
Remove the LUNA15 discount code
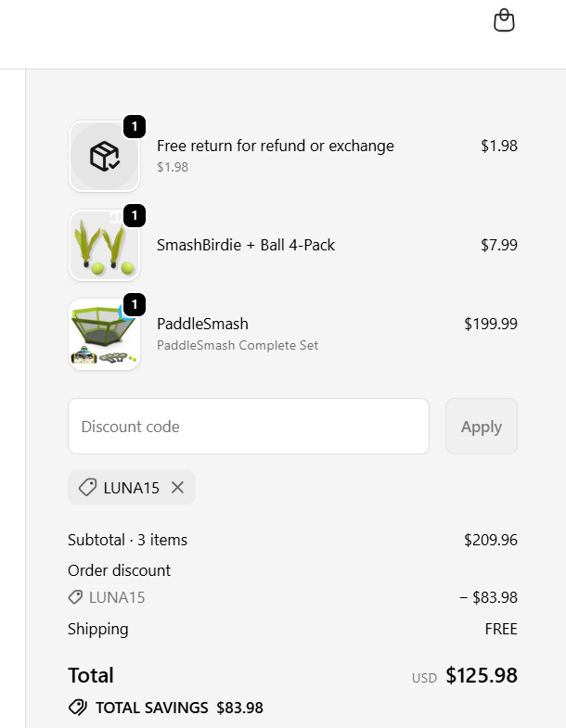(x=178, y=488)
